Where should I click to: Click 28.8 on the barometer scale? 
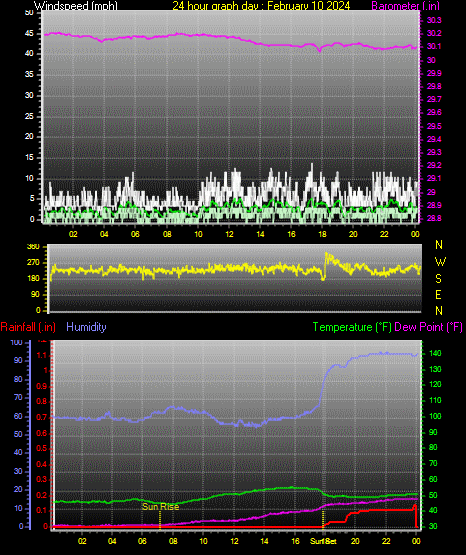434,218
